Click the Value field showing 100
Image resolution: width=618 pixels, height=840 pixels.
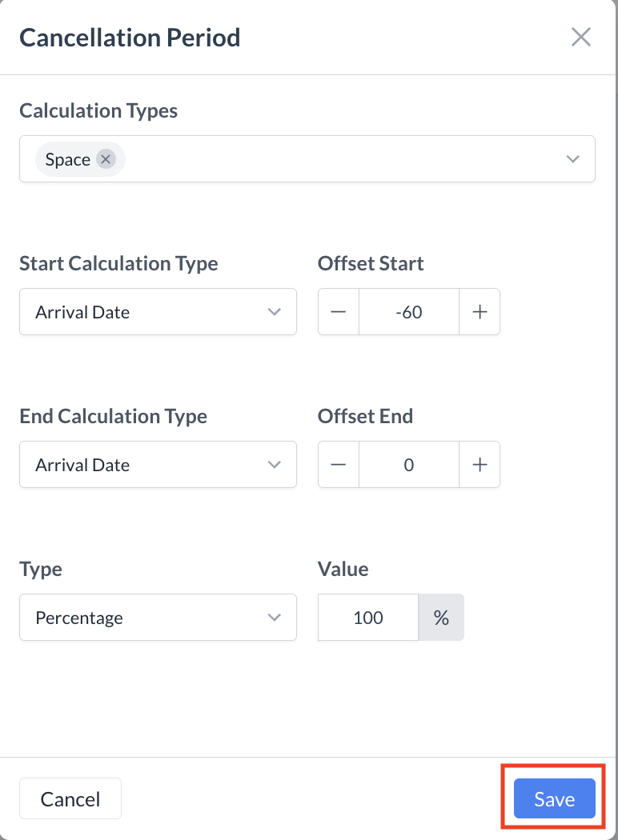pos(367,618)
